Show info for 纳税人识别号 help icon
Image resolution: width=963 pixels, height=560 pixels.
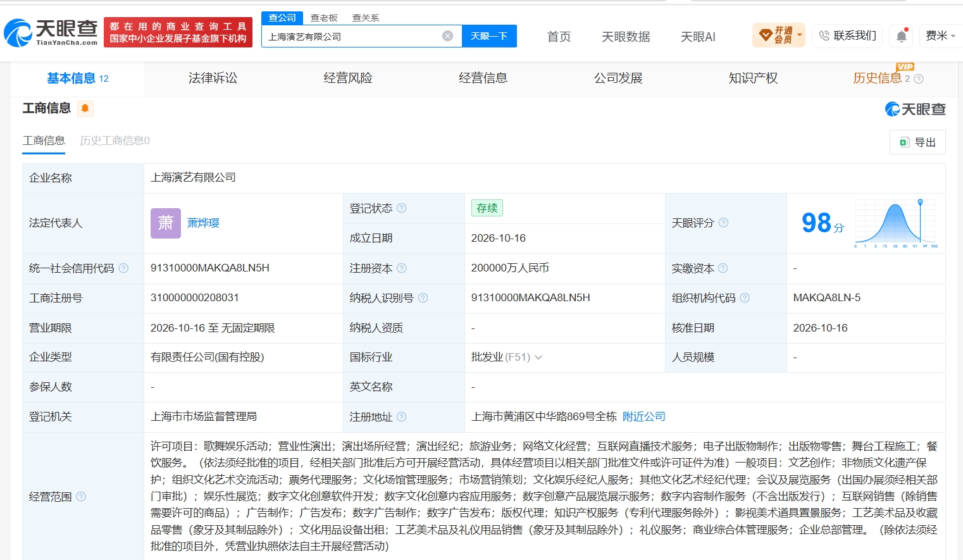423,298
